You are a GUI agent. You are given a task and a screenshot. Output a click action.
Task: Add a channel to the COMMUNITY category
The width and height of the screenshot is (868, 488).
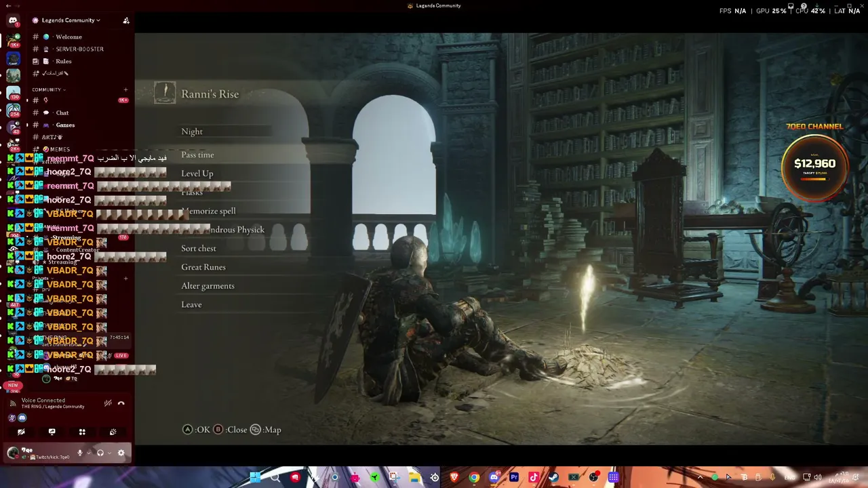[125, 89]
